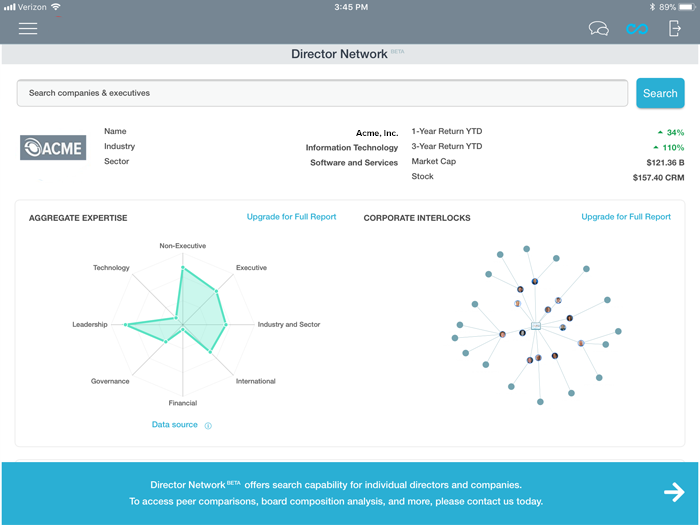
Task: Open the chat messages icon
Action: [599, 29]
